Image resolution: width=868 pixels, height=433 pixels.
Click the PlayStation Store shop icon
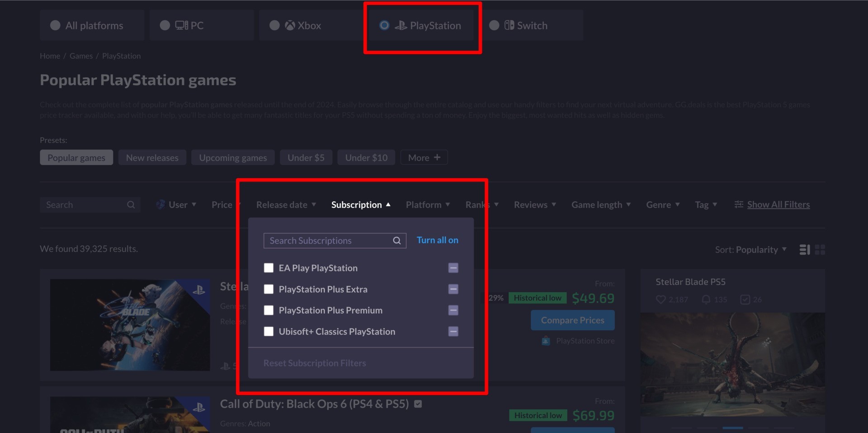tap(546, 341)
